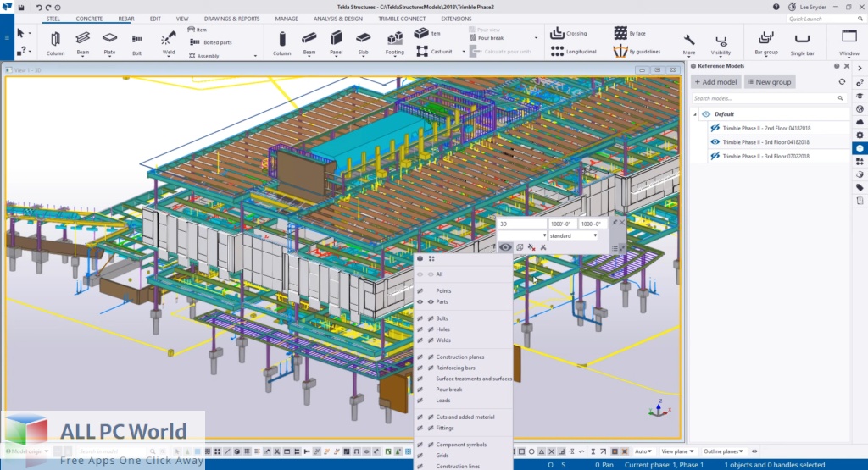Select the concrete Column tool

(281, 44)
